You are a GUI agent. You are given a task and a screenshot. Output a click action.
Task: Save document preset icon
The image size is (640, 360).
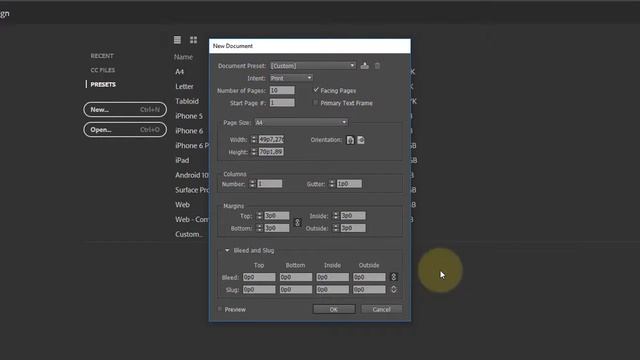(364, 66)
